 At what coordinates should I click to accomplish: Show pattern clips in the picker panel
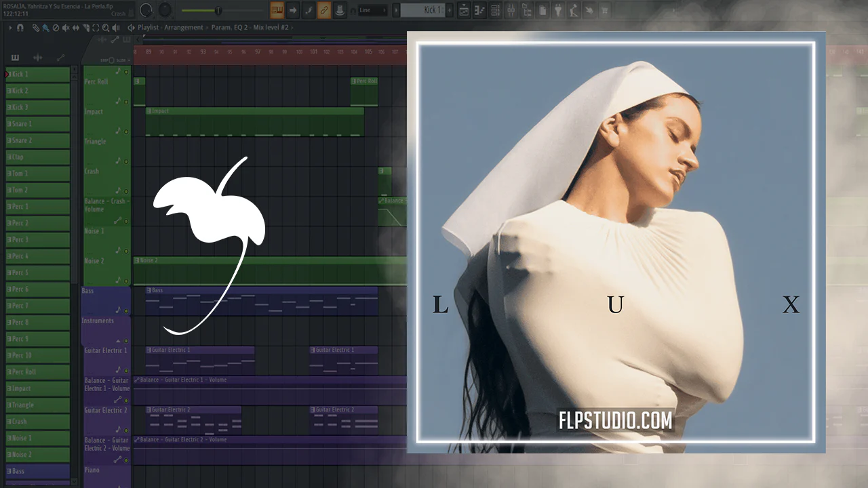(15, 58)
